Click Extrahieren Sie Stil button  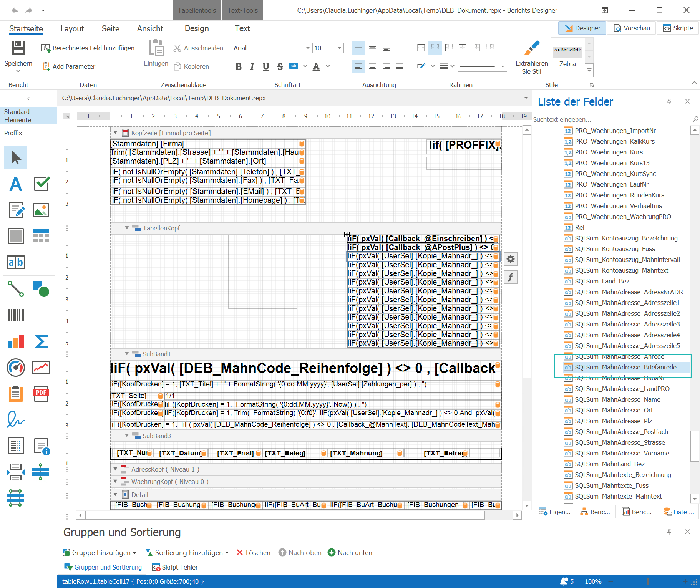pos(532,57)
